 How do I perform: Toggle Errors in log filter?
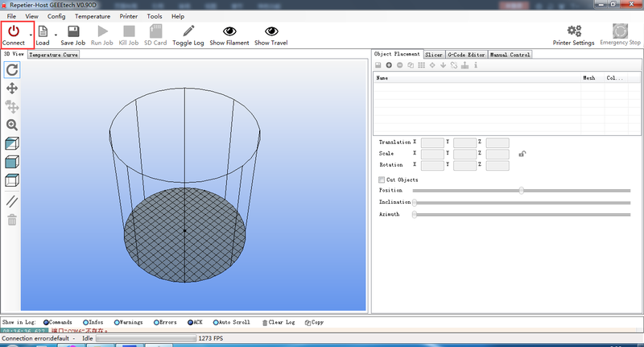(x=165, y=322)
